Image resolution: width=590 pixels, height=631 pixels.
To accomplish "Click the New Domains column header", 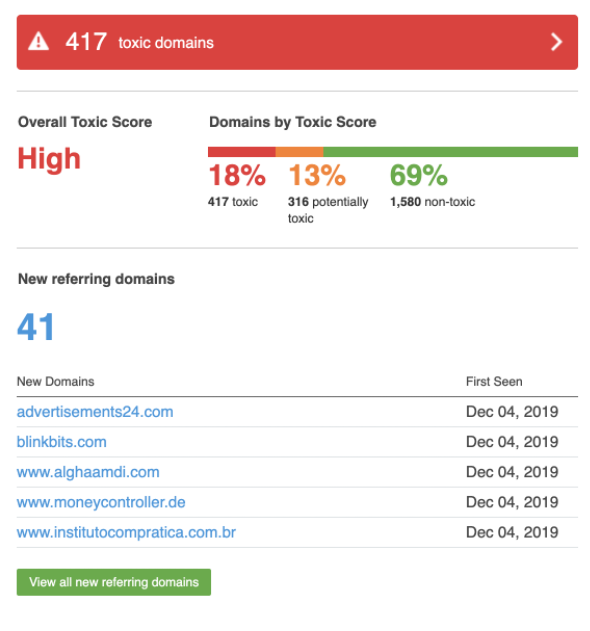I will coord(56,381).
